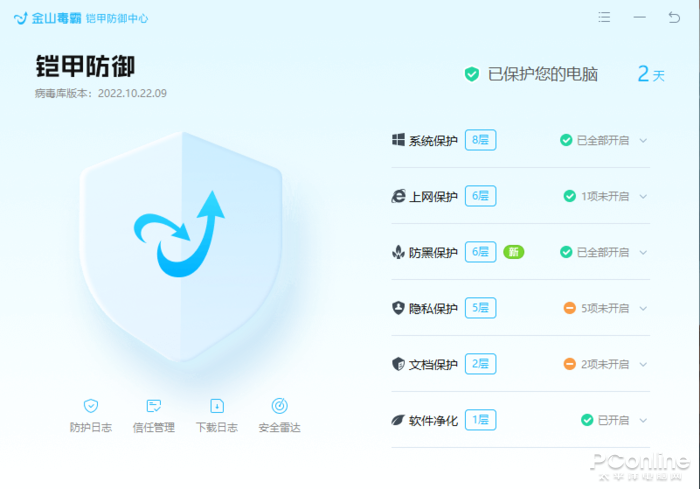Click the 6层 badge of 防黑保护
The image size is (700, 489).
point(480,252)
